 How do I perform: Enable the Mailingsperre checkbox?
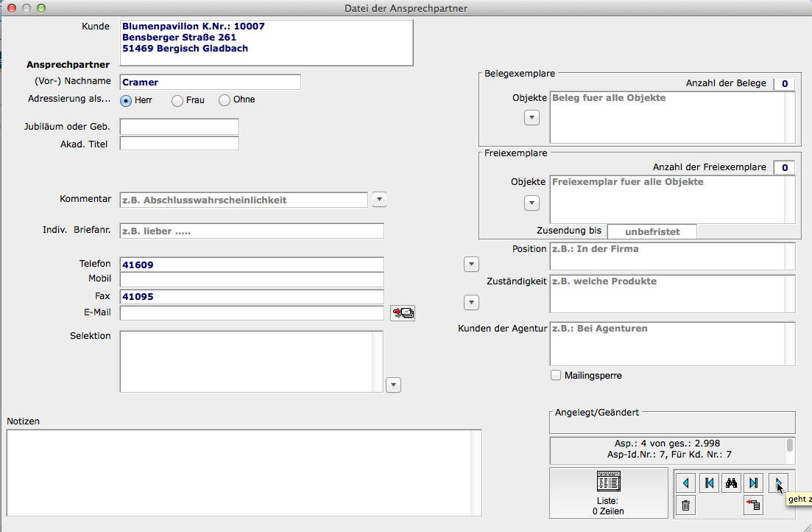[x=556, y=375]
